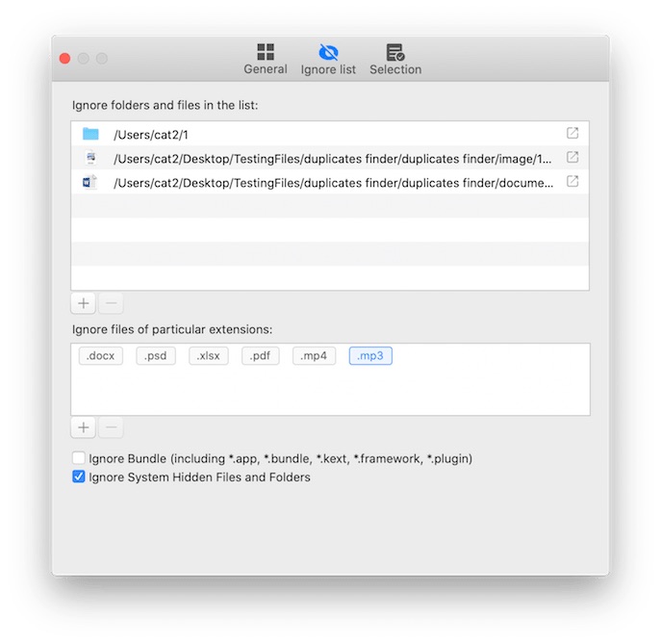This screenshot has height=644, width=661.
Task: Uncheck Ignore System Hidden Files and Folders
Action: (x=78, y=477)
